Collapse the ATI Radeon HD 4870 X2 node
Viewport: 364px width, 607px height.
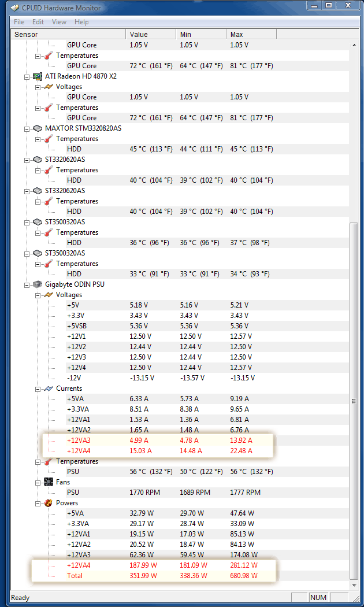tap(27, 77)
